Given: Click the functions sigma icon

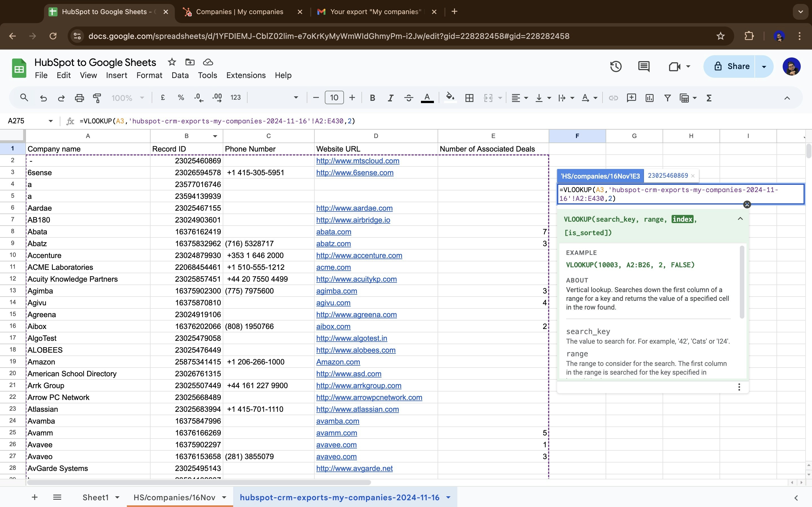Looking at the screenshot, I should click(709, 98).
